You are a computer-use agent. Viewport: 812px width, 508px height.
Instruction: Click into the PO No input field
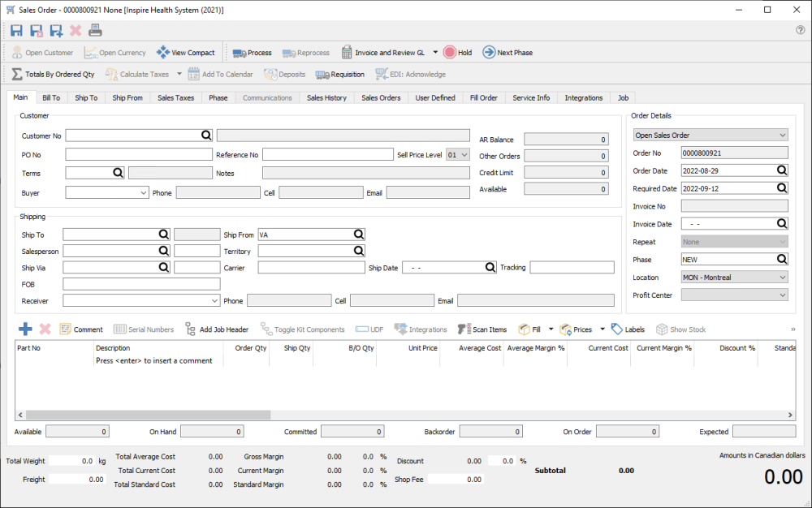pyautogui.click(x=138, y=154)
